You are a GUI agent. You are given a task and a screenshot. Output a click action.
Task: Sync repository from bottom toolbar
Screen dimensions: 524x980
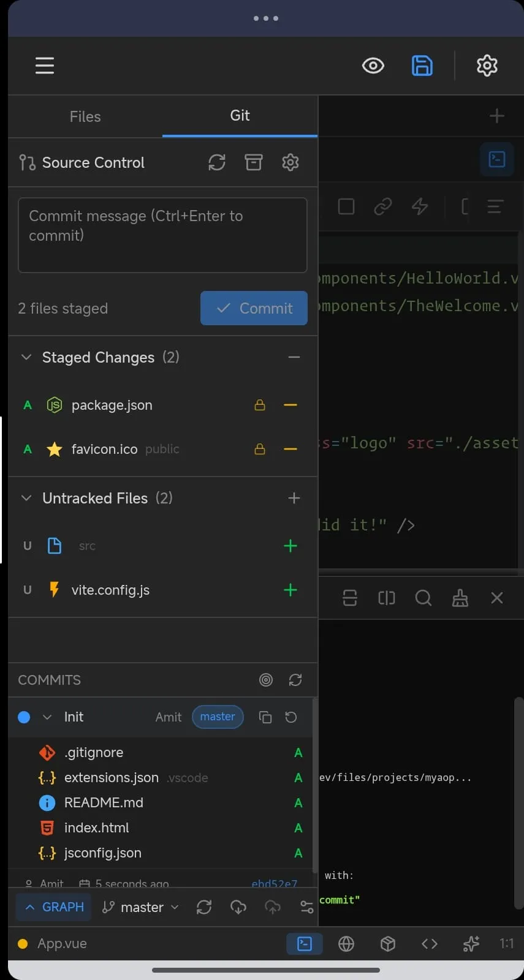tap(204, 907)
